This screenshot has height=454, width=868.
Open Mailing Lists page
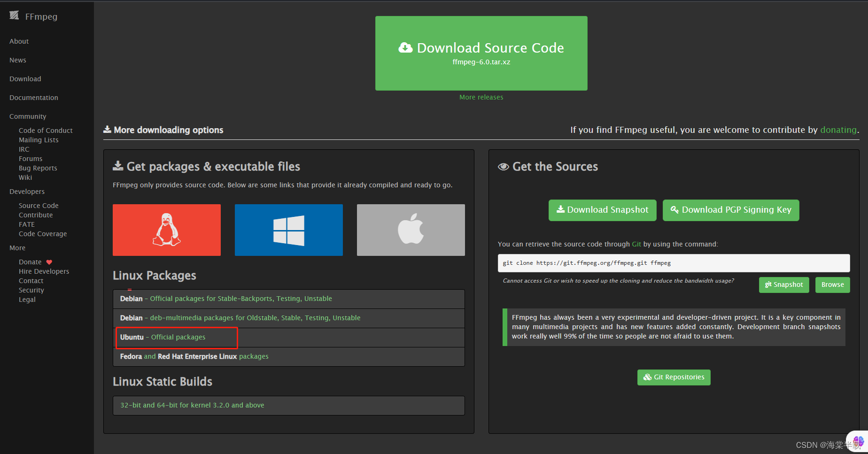39,140
